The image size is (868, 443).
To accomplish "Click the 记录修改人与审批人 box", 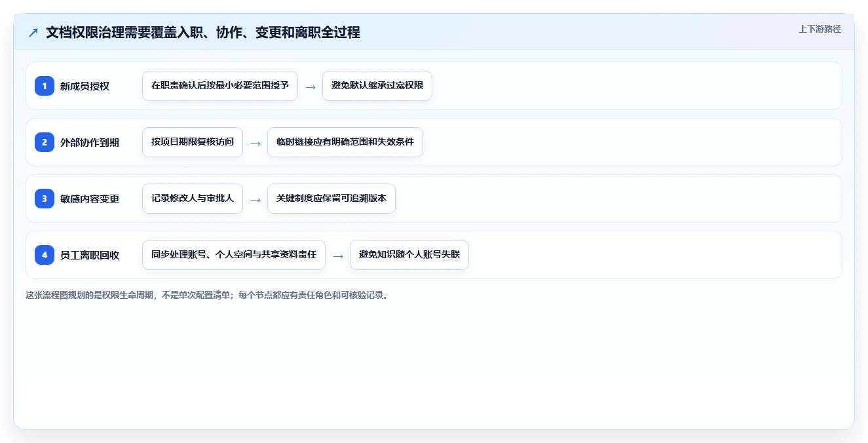I will click(193, 199).
